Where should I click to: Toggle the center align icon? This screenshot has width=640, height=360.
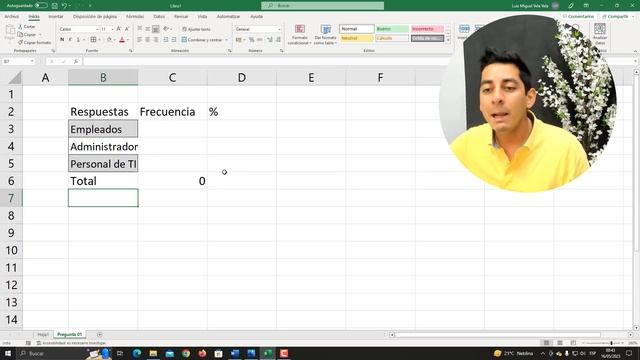[148, 40]
